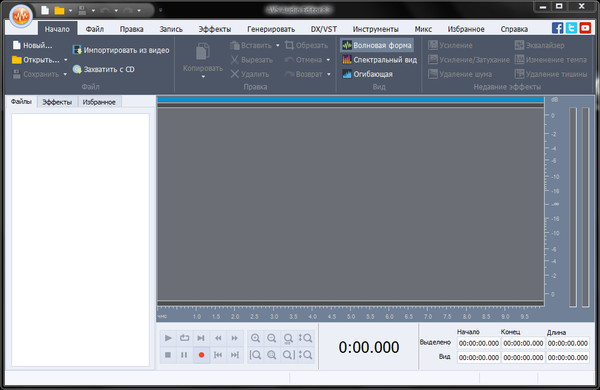Screen dimensions: 600x390
Task: Expand the arrow beside the title bar folder icon
Action: pyautogui.click(x=70, y=11)
